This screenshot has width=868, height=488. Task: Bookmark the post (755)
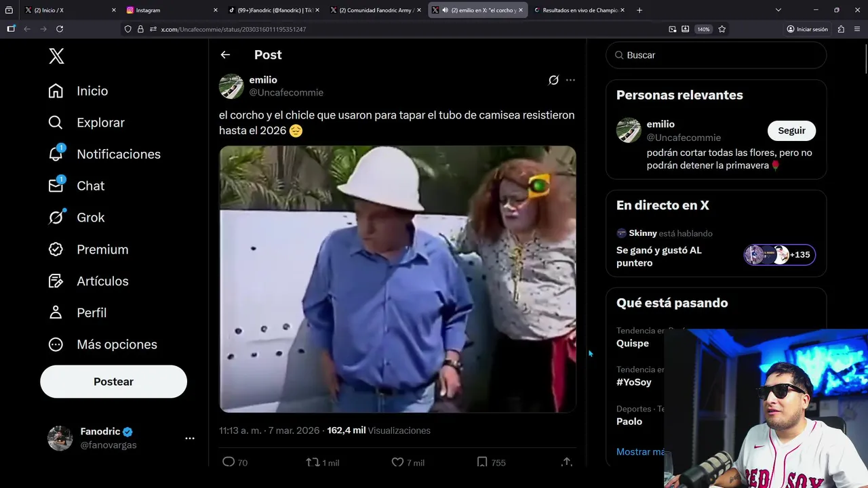[x=491, y=462]
